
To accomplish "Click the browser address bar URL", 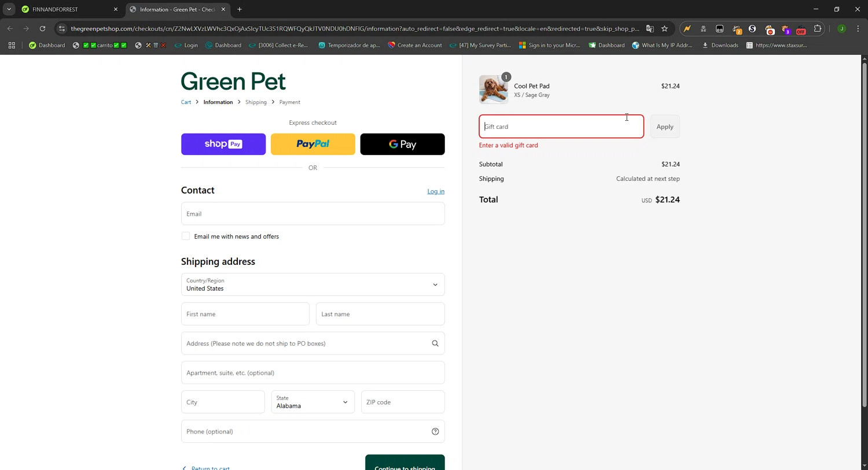I will click(x=354, y=28).
